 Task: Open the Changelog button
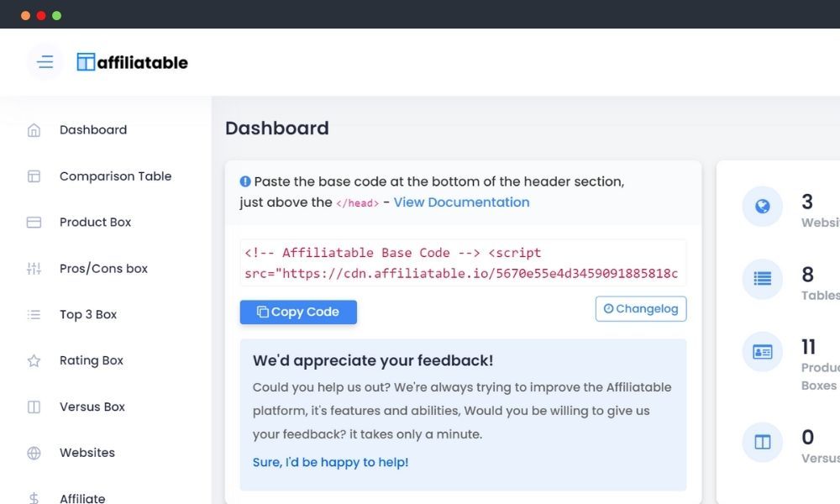click(x=641, y=309)
